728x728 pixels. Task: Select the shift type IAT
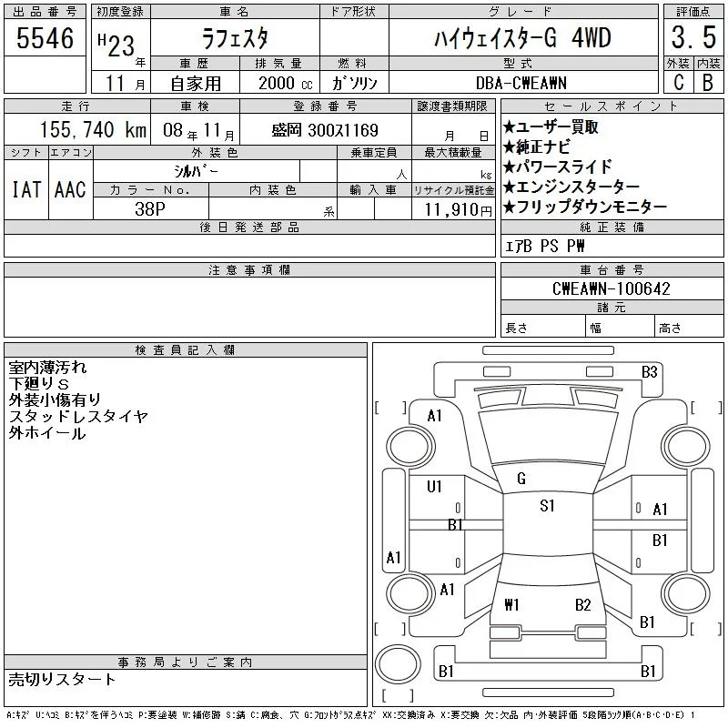[x=26, y=189]
